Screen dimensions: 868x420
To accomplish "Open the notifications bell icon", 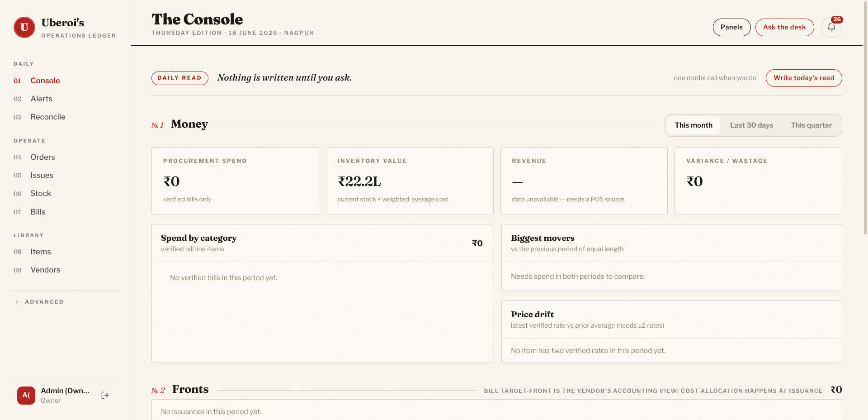I will click(831, 27).
